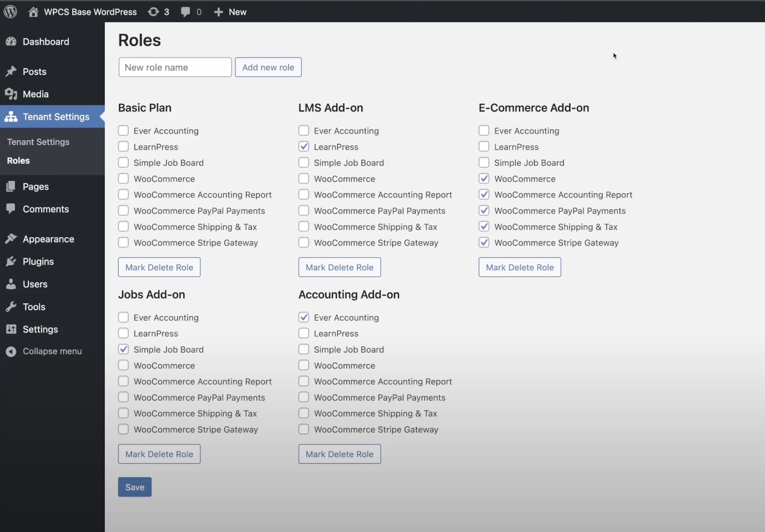The width and height of the screenshot is (765, 532).
Task: Go to Users in sidebar menu
Action: coord(35,284)
